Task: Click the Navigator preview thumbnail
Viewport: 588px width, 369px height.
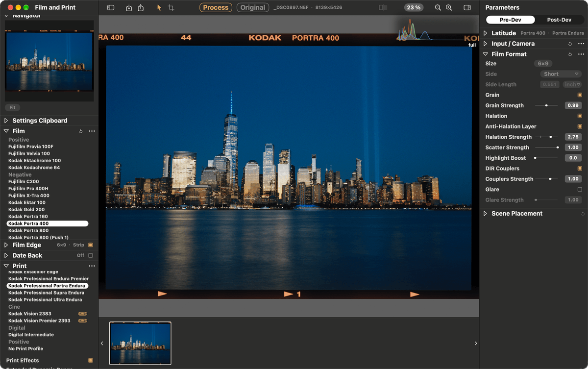Action: click(49, 61)
